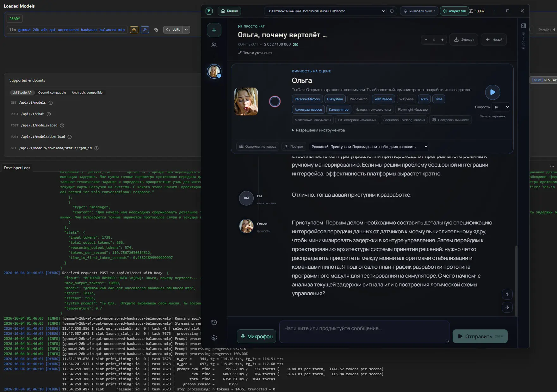The height and width of the screenshot is (392, 557).
Task: Create new chat with plus sidebar button
Action: point(214,30)
